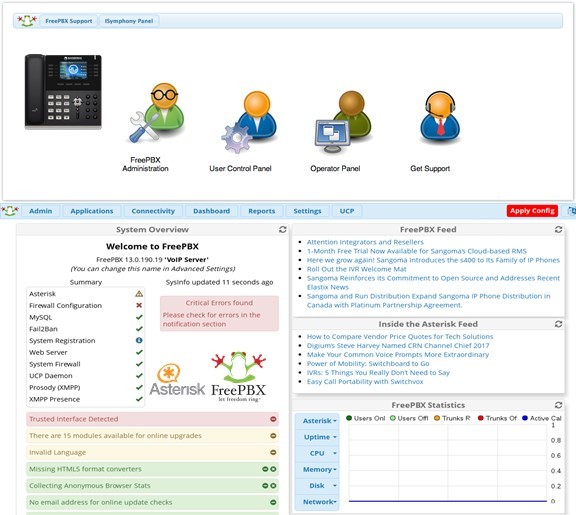Click the statistics chart baseline line

coord(448,501)
